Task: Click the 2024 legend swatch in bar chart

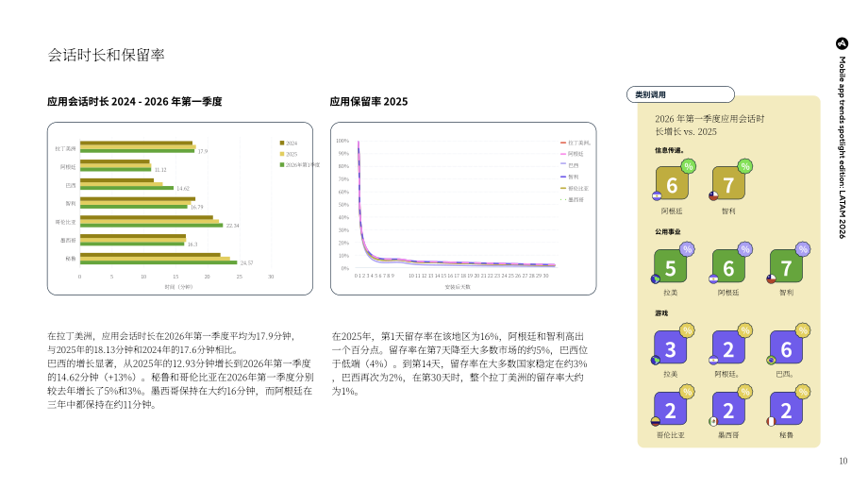Action: click(x=282, y=143)
